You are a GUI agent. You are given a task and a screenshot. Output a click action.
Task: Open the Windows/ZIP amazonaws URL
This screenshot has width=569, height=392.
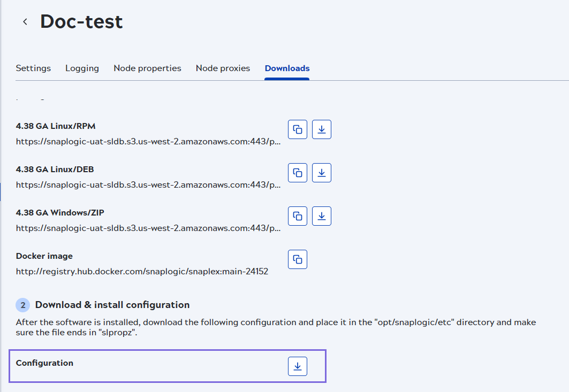pos(148,228)
